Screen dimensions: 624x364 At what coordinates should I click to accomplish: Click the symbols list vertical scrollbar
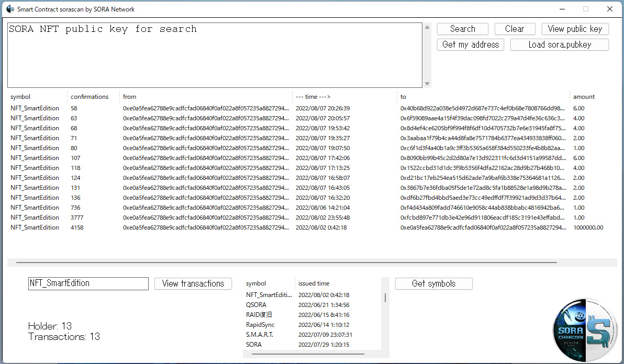click(385, 298)
